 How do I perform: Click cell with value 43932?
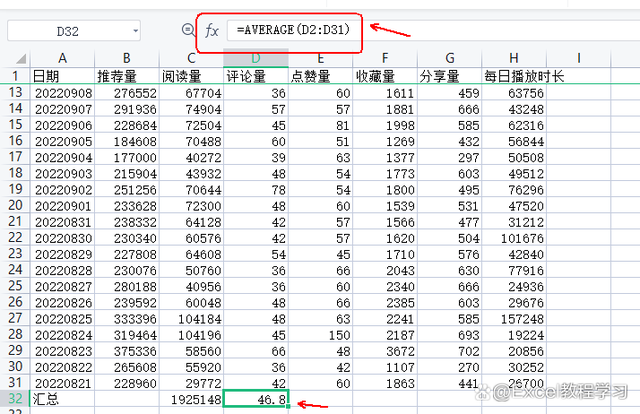[191, 174]
